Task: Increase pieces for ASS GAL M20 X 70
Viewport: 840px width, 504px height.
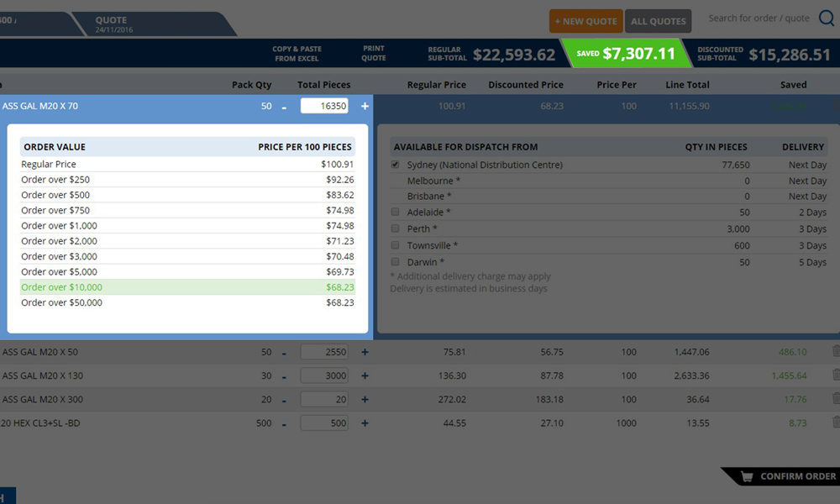Action: click(365, 107)
